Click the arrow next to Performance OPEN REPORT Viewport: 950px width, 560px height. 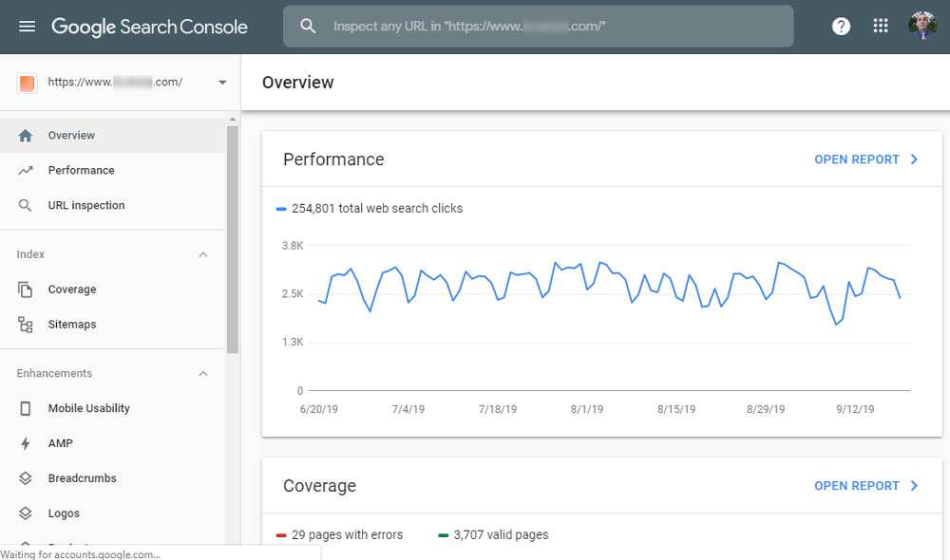point(914,159)
